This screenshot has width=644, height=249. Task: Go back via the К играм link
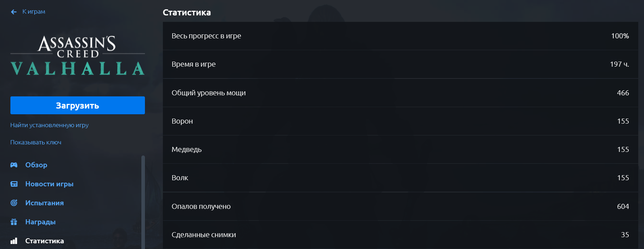pos(34,12)
